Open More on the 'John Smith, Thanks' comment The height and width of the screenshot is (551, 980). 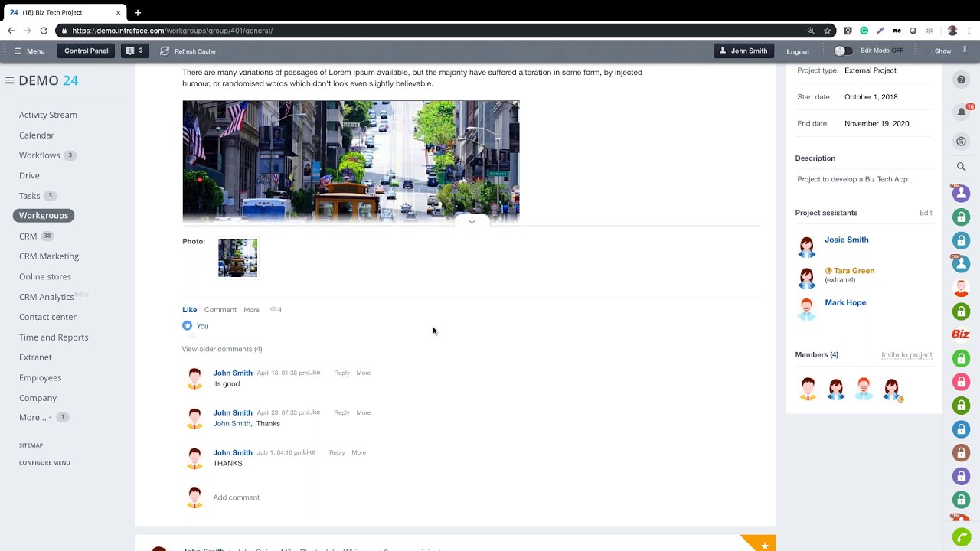pos(363,413)
